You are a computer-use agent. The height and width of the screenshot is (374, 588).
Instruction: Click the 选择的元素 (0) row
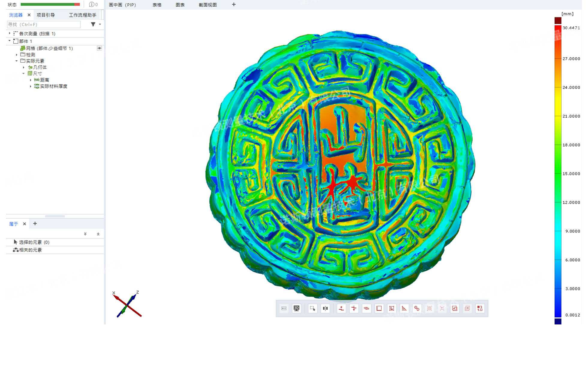[x=55, y=242]
